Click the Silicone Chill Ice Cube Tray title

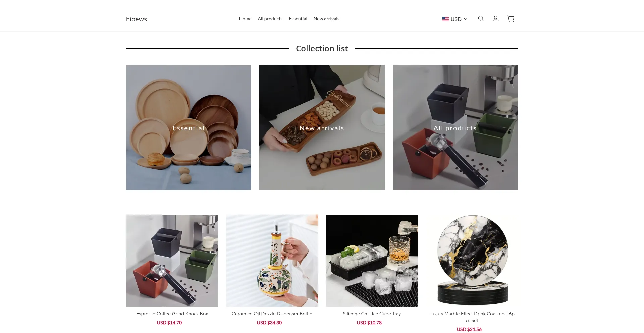[372, 314]
